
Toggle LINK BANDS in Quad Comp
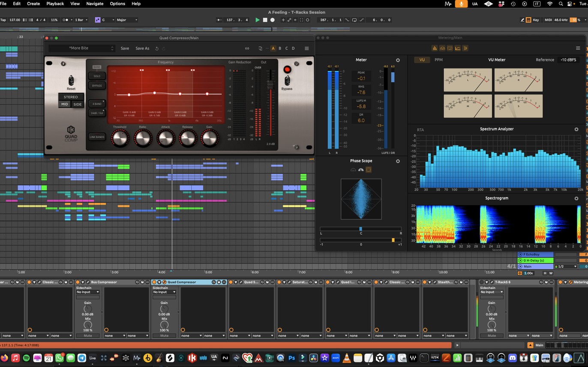pos(97,137)
